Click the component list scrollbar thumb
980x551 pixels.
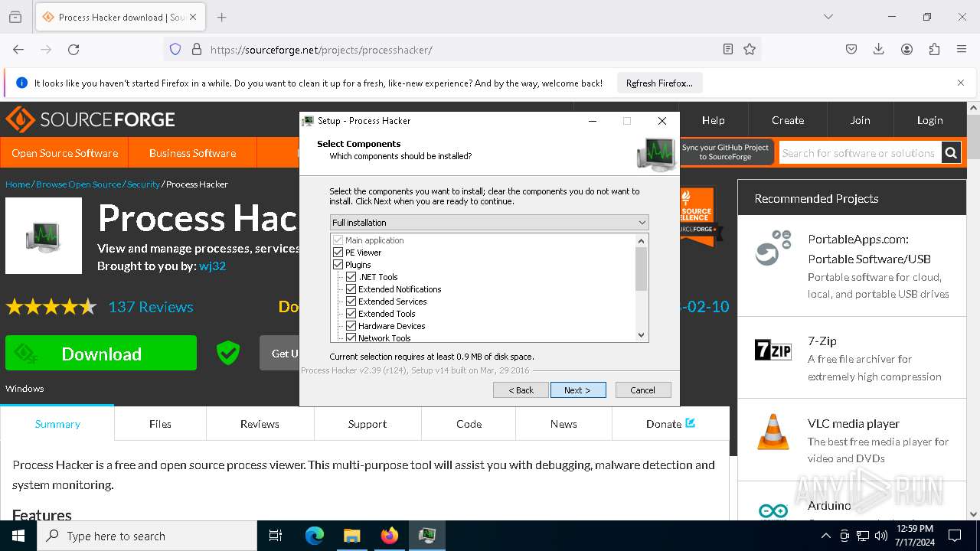pyautogui.click(x=642, y=269)
